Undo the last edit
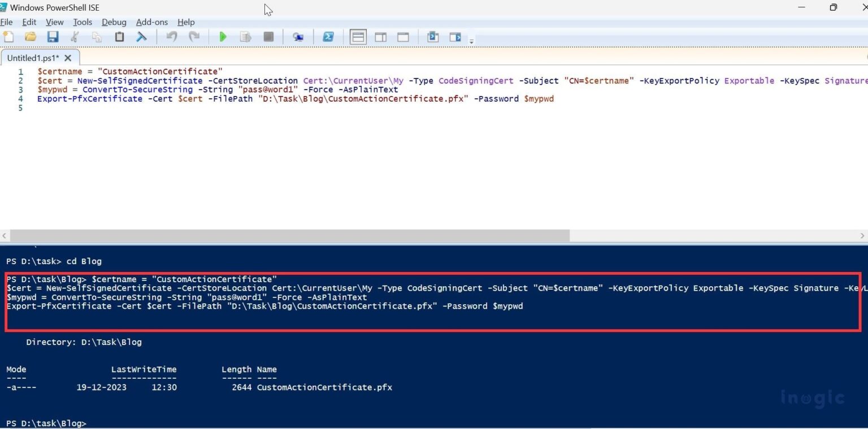 point(172,36)
